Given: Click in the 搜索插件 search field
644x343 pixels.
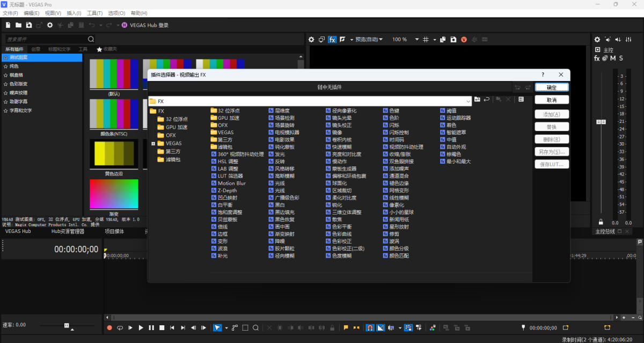Looking at the screenshot, I should (x=46, y=39).
